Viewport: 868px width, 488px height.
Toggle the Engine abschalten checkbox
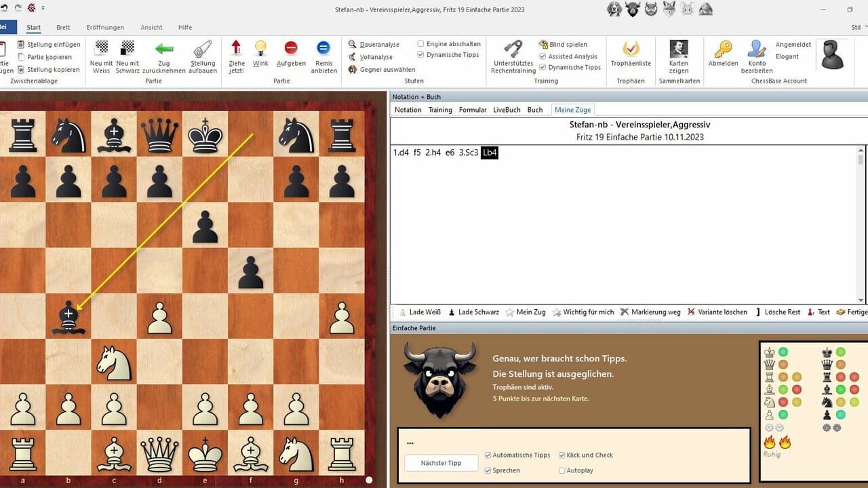click(421, 44)
